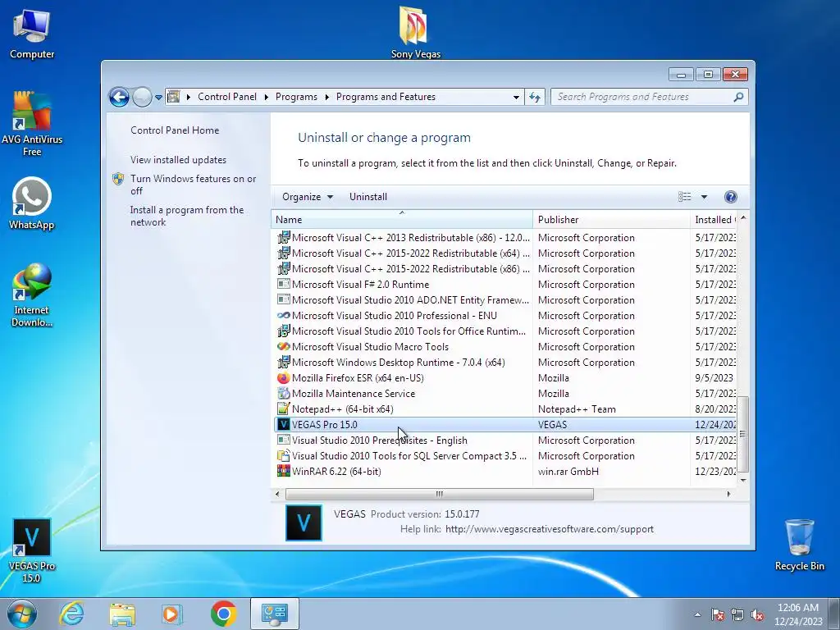Click horizontal scrollbar right arrow
Viewport: 840px width, 630px height.
(728, 494)
